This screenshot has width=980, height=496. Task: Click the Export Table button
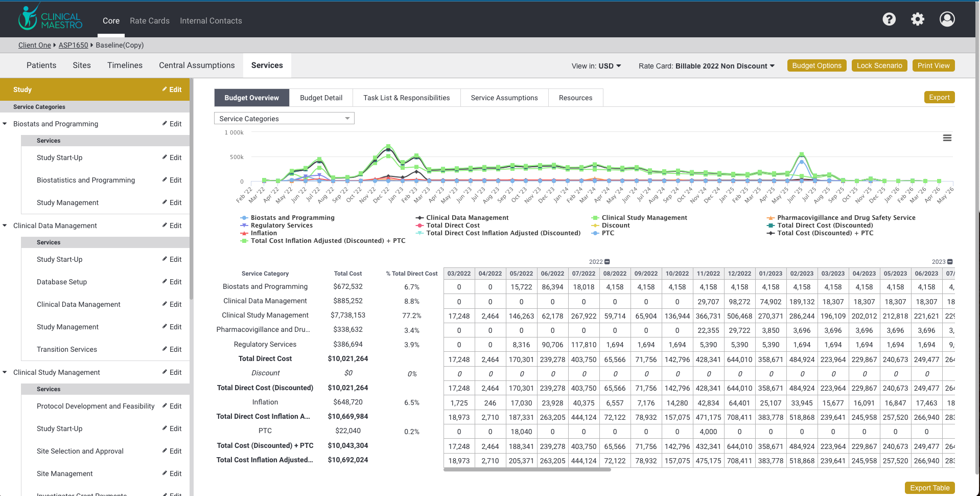pyautogui.click(x=929, y=488)
